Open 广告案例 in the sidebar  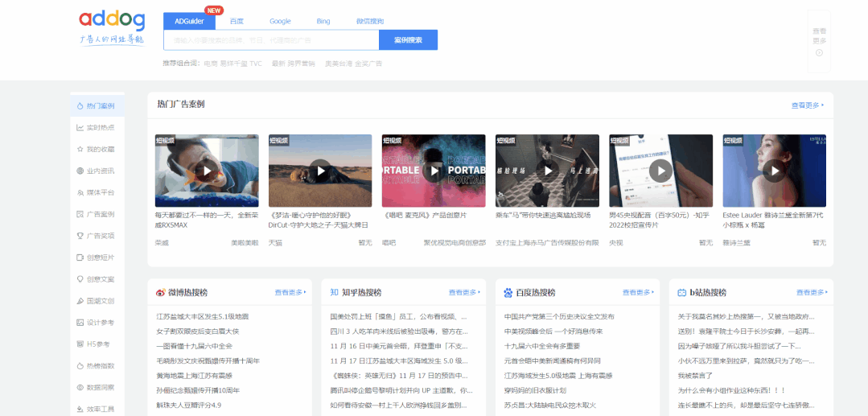coord(97,214)
